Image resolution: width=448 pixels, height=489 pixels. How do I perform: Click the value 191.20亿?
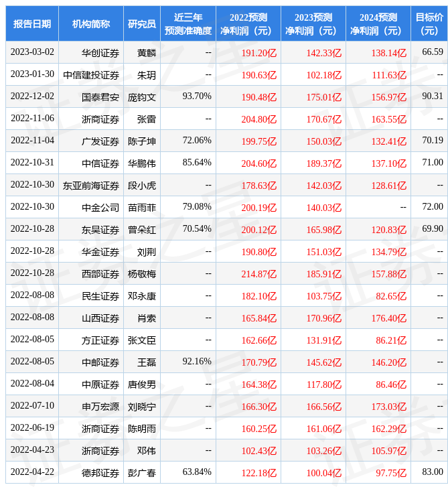pos(259,53)
